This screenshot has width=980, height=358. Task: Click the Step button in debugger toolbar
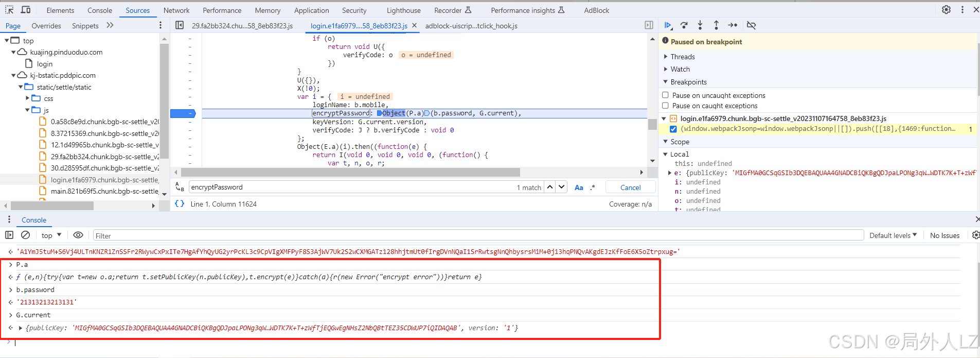pos(733,25)
